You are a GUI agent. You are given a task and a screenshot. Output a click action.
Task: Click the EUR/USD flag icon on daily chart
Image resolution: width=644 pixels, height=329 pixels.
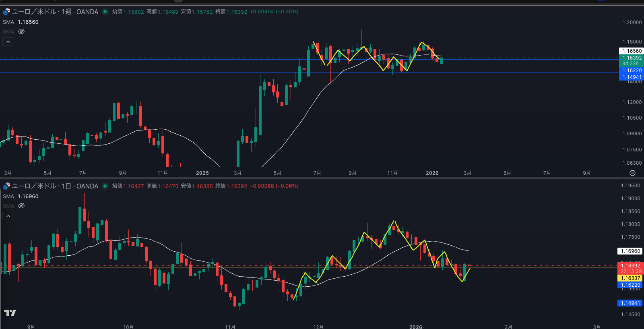[6, 186]
